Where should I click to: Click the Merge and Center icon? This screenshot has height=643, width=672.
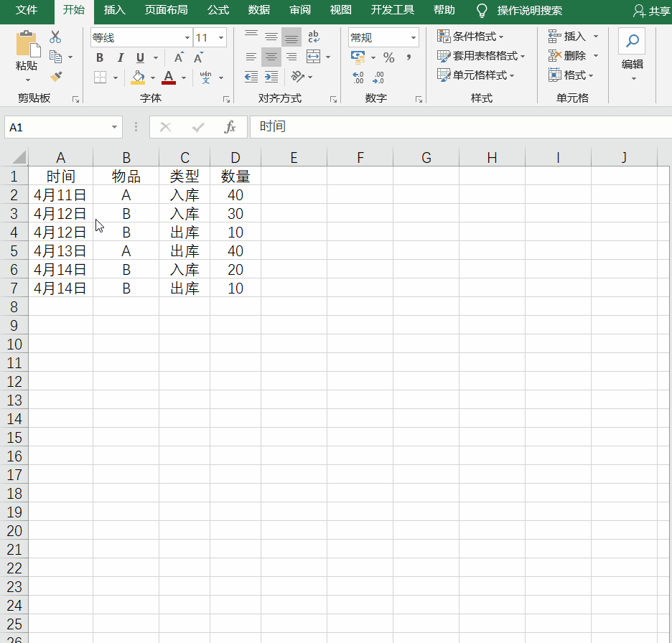314,57
